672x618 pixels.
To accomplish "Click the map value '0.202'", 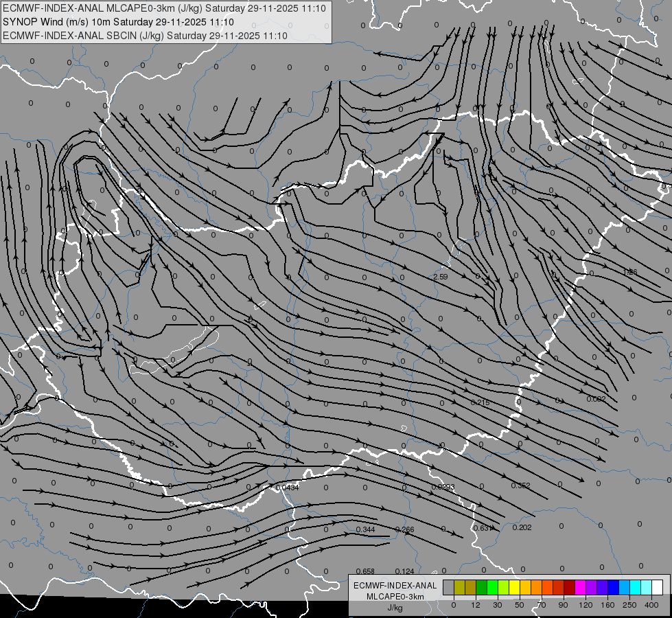I will coord(522,527).
